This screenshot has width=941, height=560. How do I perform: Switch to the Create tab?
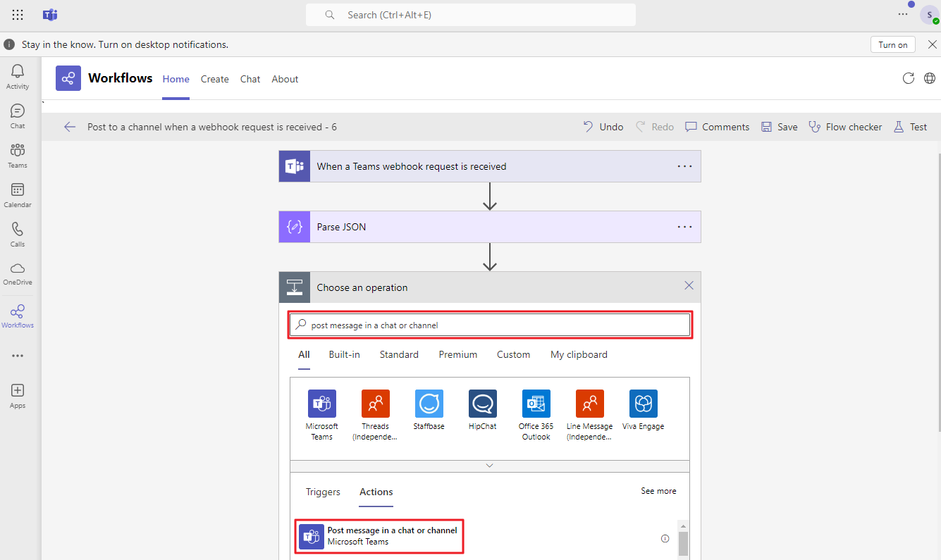214,79
